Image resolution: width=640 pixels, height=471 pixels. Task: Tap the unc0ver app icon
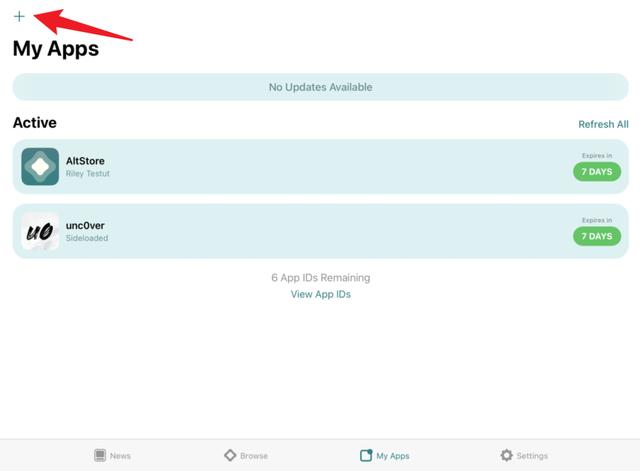[40, 231]
